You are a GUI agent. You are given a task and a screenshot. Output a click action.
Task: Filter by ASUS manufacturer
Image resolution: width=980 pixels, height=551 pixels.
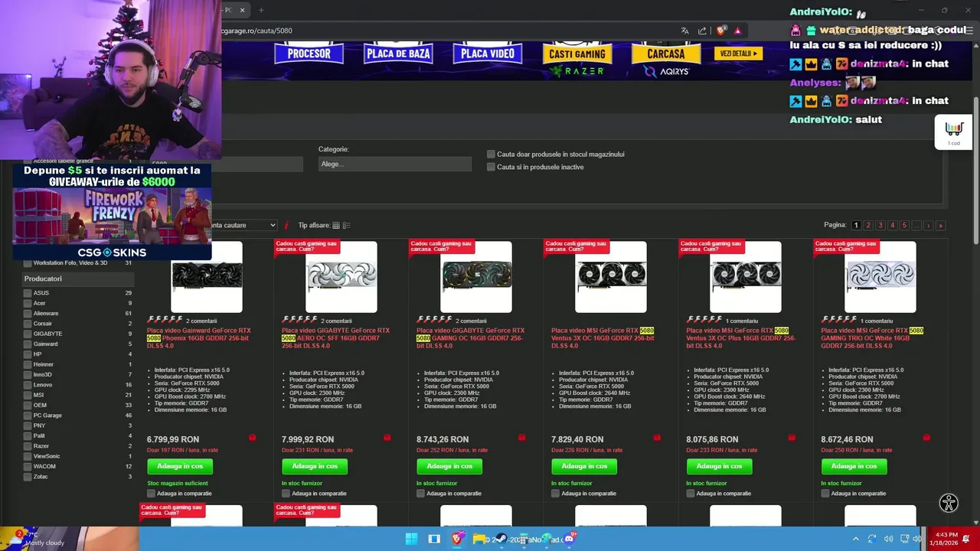click(28, 293)
